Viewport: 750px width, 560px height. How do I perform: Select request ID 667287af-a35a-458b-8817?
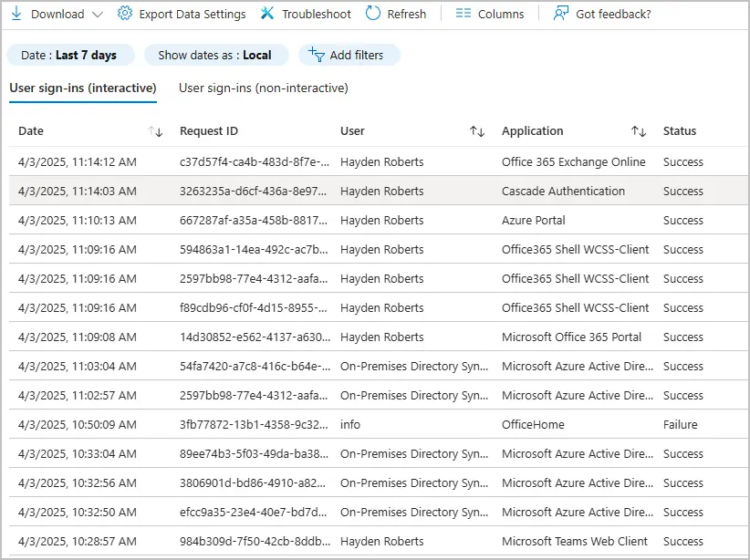[x=254, y=221]
